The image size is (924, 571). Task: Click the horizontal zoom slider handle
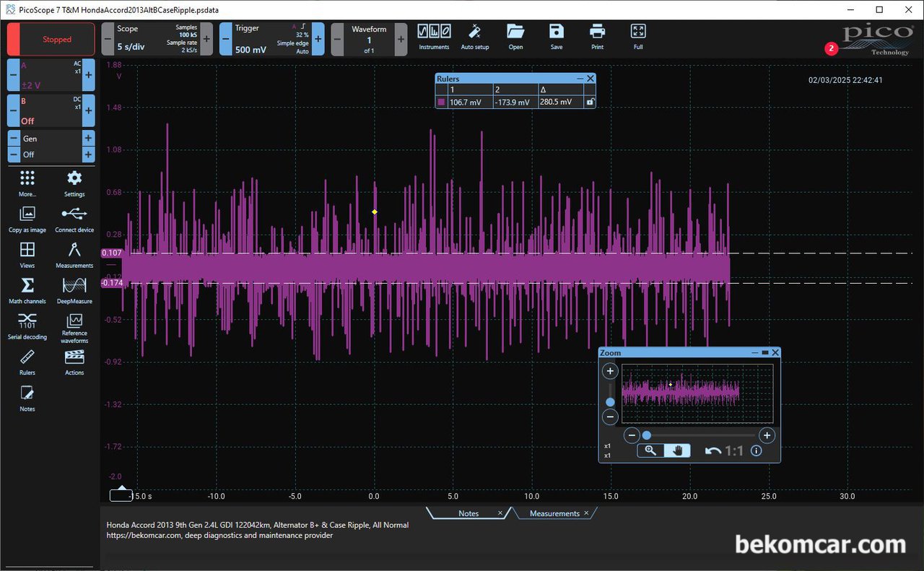point(647,435)
